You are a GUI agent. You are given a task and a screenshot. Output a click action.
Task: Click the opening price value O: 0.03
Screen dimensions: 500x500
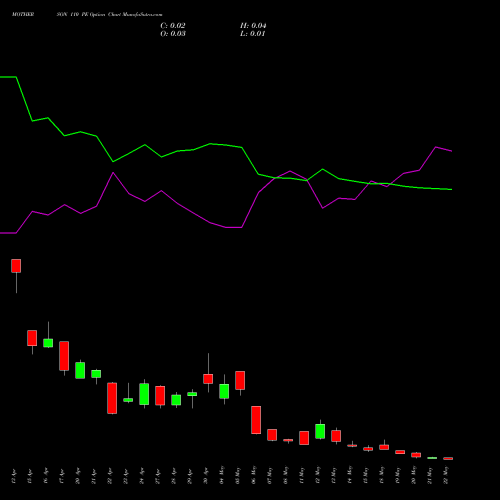tap(173, 34)
